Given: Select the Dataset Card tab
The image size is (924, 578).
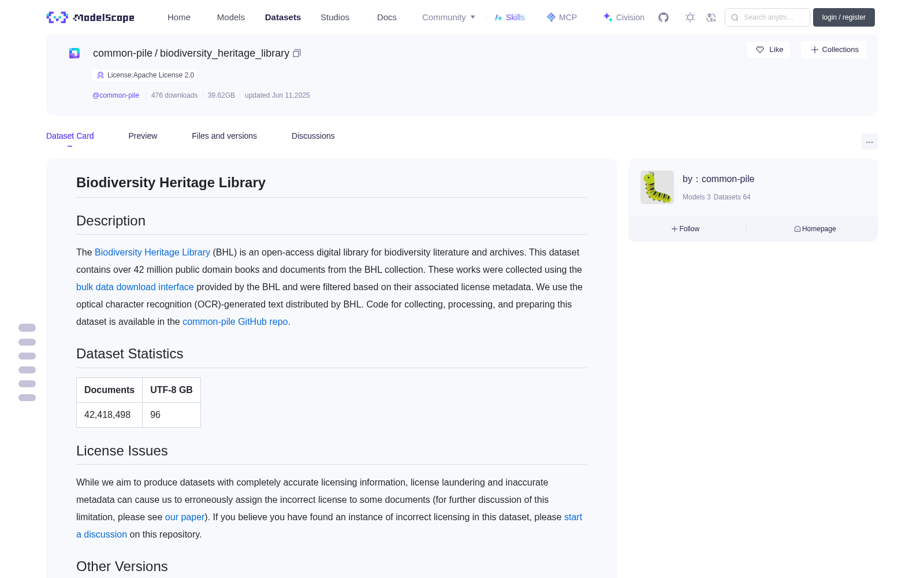Looking at the screenshot, I should click(70, 136).
